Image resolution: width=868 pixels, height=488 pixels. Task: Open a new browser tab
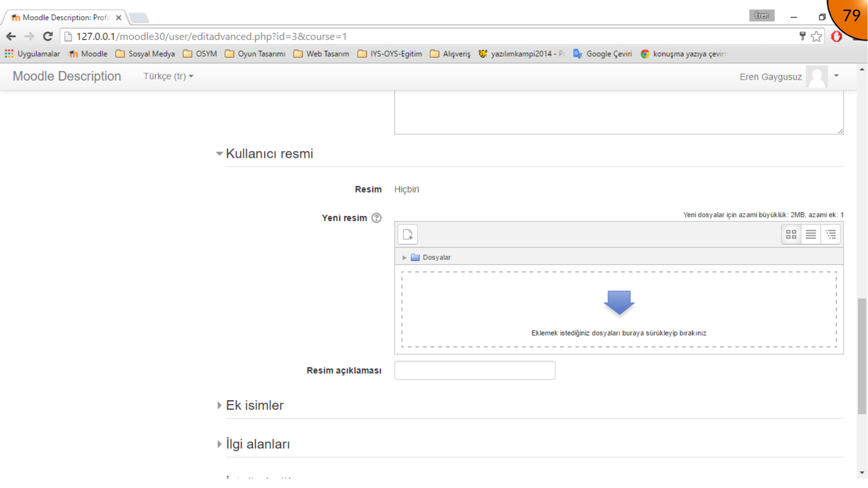tap(139, 18)
